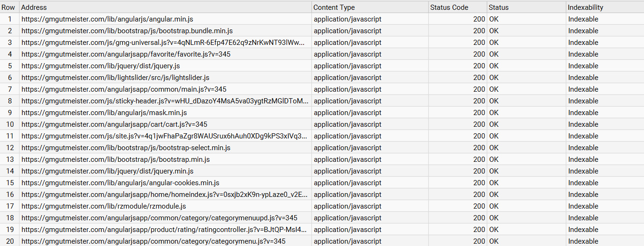This screenshot has height=246, width=644.
Task: Select the bootstrap-select.min.js URL
Action: coord(126,148)
